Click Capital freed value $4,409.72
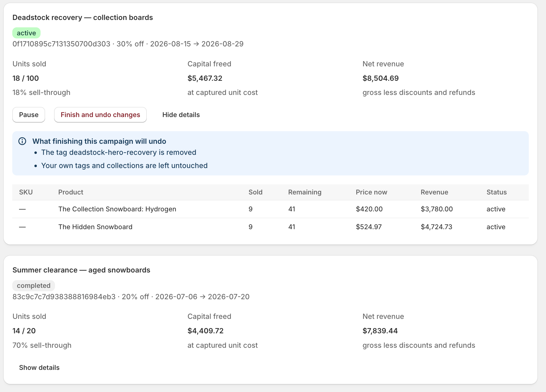546x392 pixels. [x=205, y=331]
